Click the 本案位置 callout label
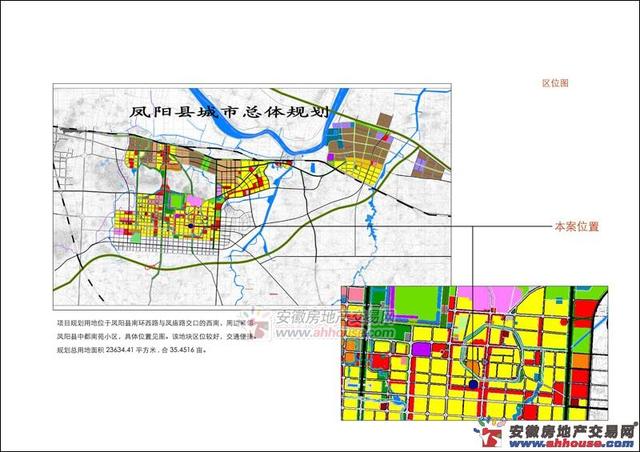The image size is (640, 452). coord(575,227)
